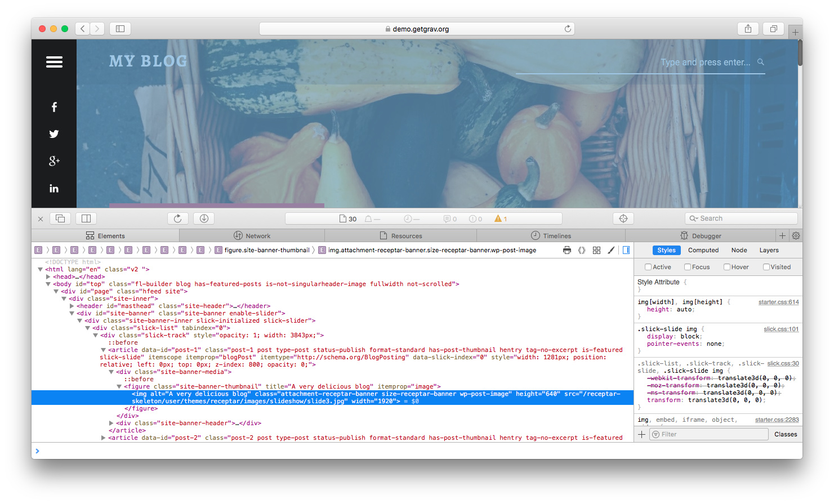The height and width of the screenshot is (504, 834).
Task: Switch to the Debugger tab
Action: pos(700,235)
